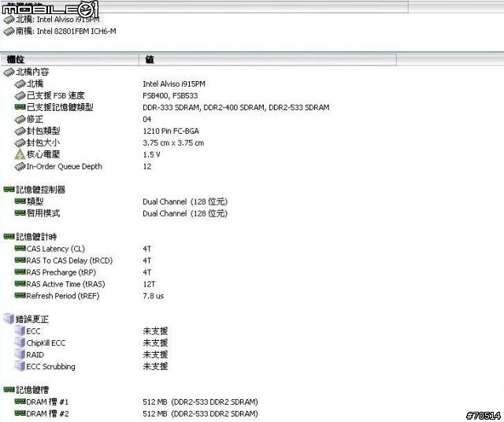
Task: Click the 南橋 Intel 82801FBM chip icon
Action: coord(9,31)
